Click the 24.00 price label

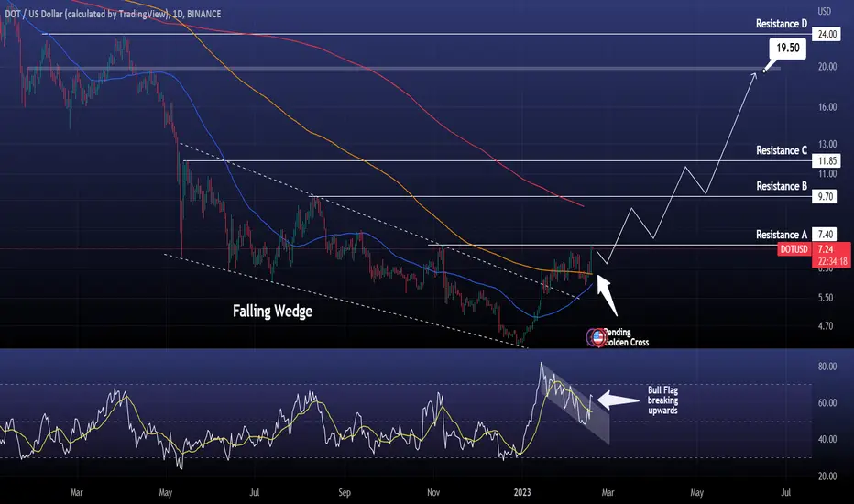[x=827, y=34]
